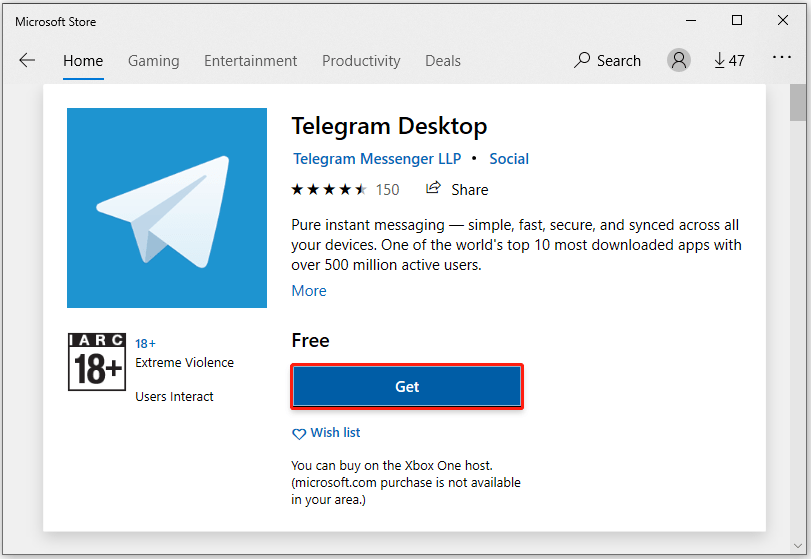Open the Deals tab

[x=443, y=61]
